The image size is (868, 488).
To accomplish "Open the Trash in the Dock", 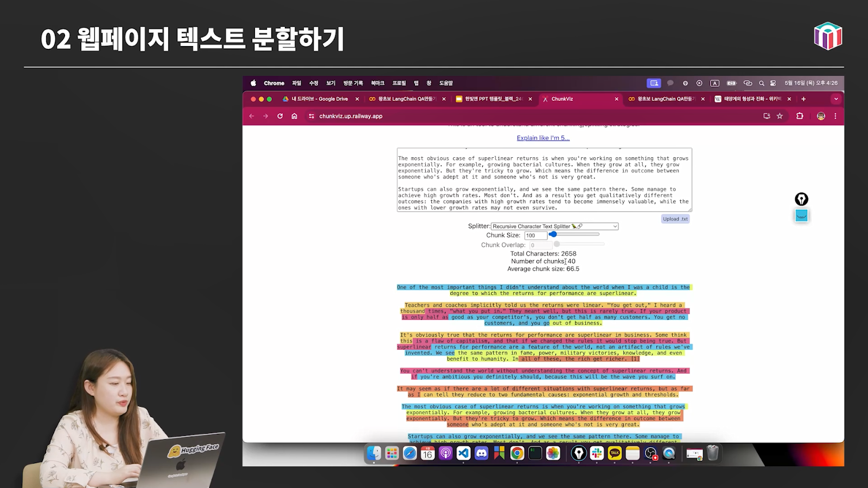I will (713, 453).
